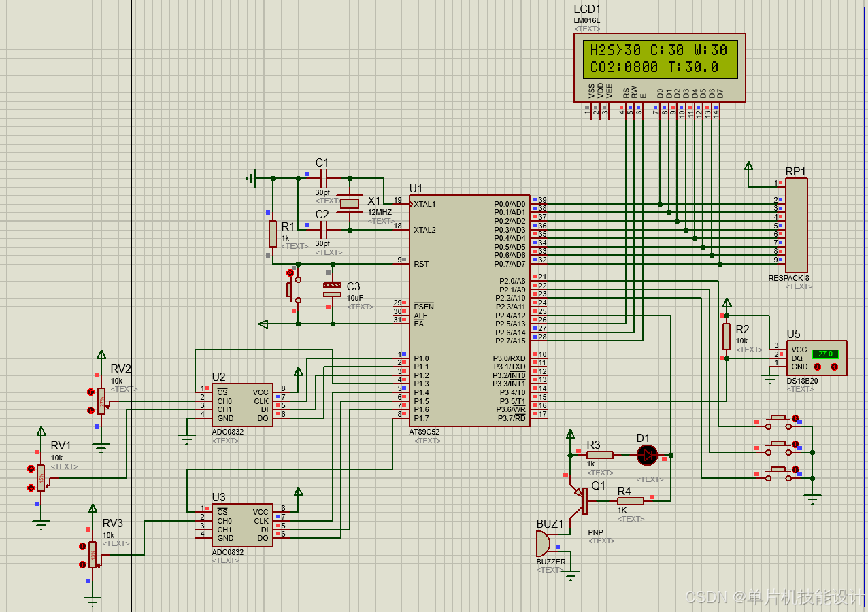Viewport: 868px width, 612px height.
Task: Actuate the push button wired to P2.2
Action: [x=795, y=470]
